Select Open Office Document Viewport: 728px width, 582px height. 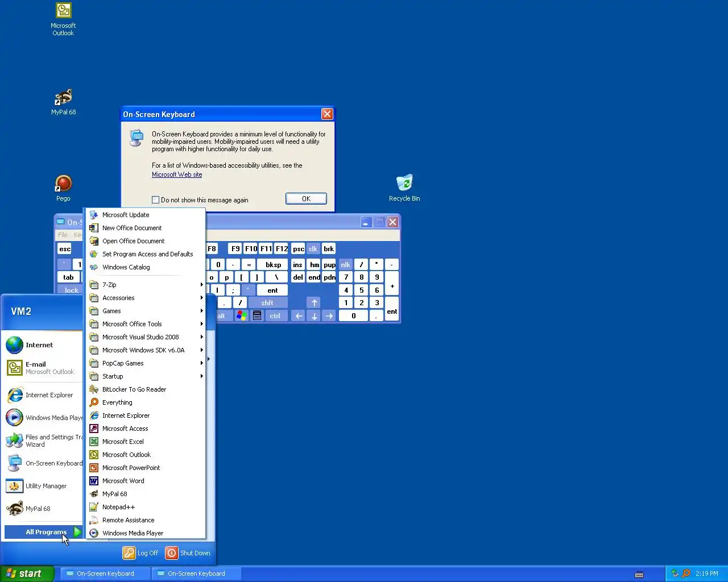coord(146,241)
